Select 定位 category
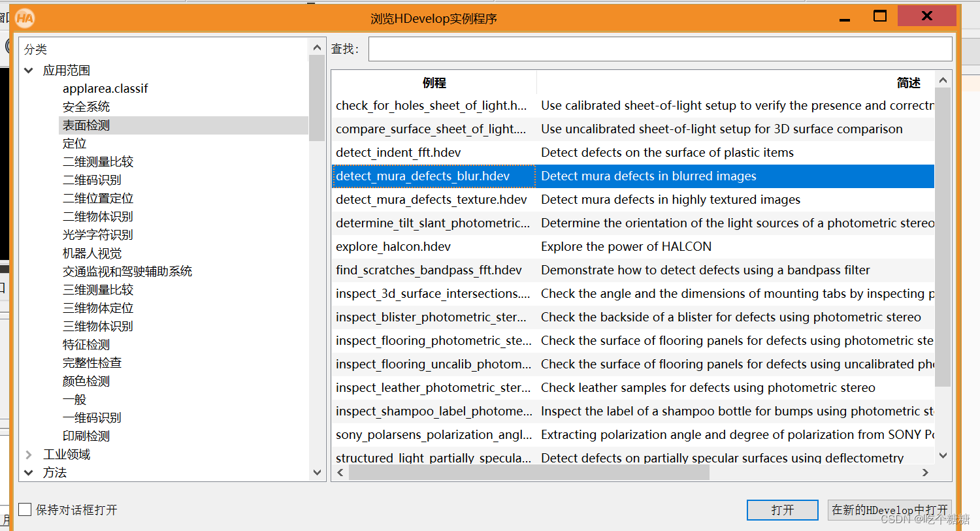This screenshot has width=980, height=531. coord(74,144)
